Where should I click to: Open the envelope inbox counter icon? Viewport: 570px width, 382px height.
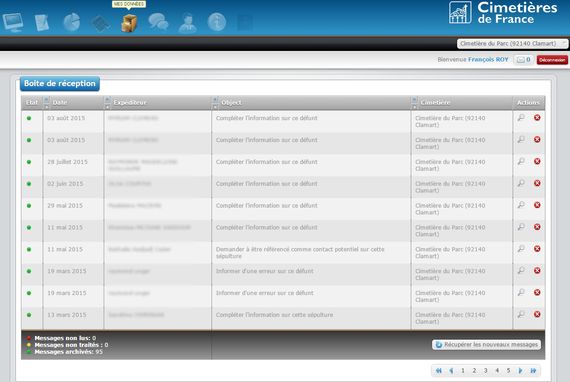pos(523,60)
